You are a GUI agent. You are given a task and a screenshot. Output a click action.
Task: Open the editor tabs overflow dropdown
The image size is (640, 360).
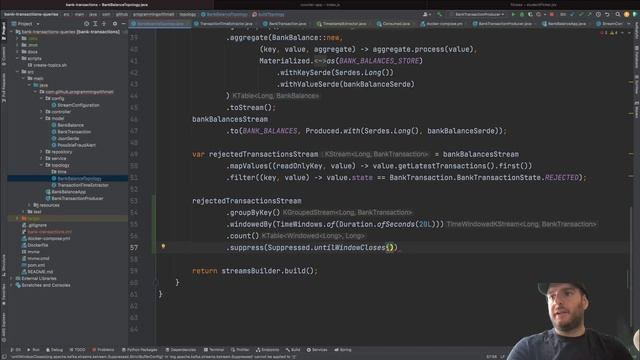628,24
